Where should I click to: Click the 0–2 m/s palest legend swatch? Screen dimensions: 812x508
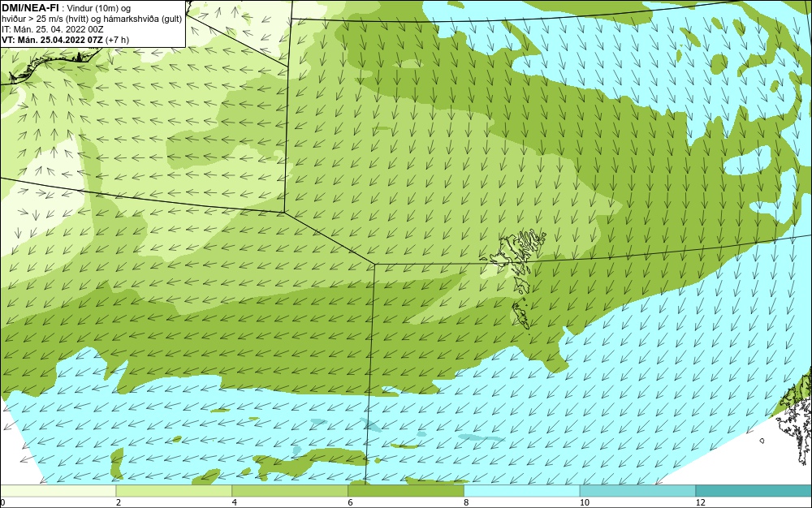coord(58,491)
